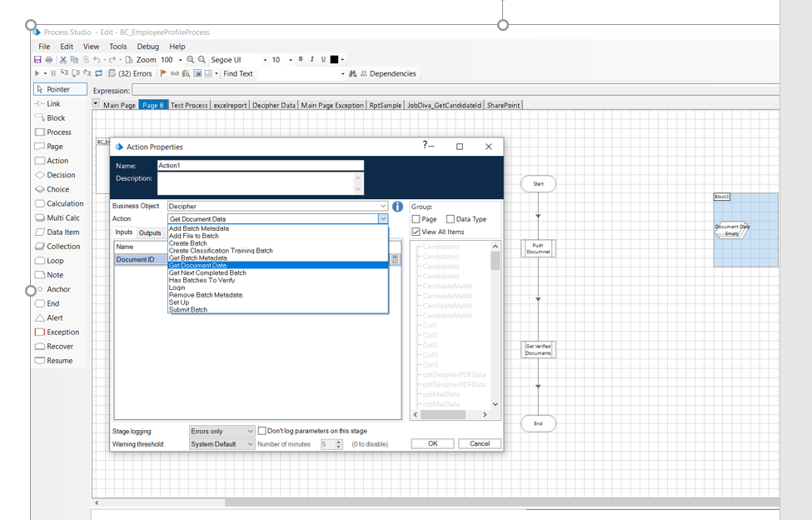The image size is (812, 520).
Task: Expand the Warning threshold dropdown
Action: click(x=249, y=444)
